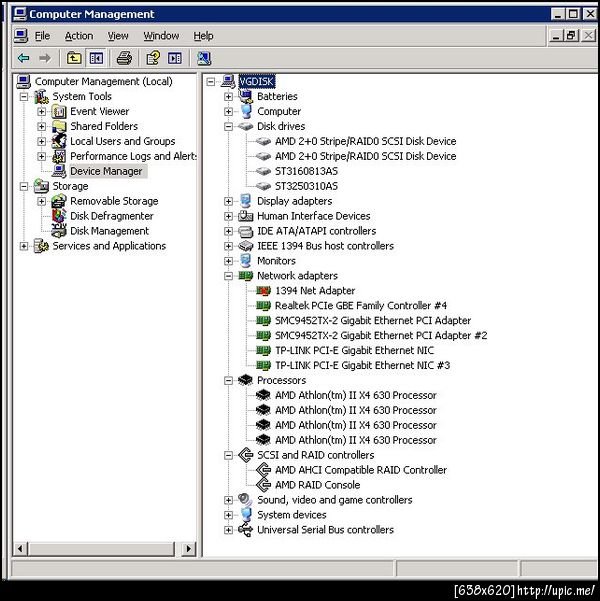Click the Universal Serial Bus controllers icon

(x=245, y=530)
